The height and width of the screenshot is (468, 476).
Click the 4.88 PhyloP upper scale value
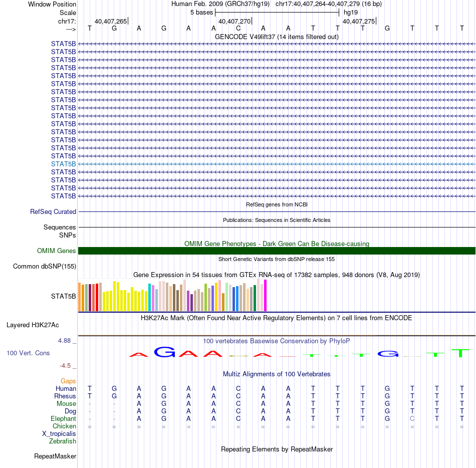click(64, 341)
